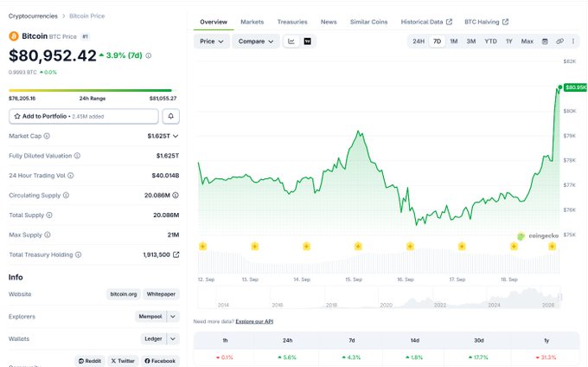588x367 pixels.
Task: Click Fully Diluted Valuation info icon
Action: [77, 155]
